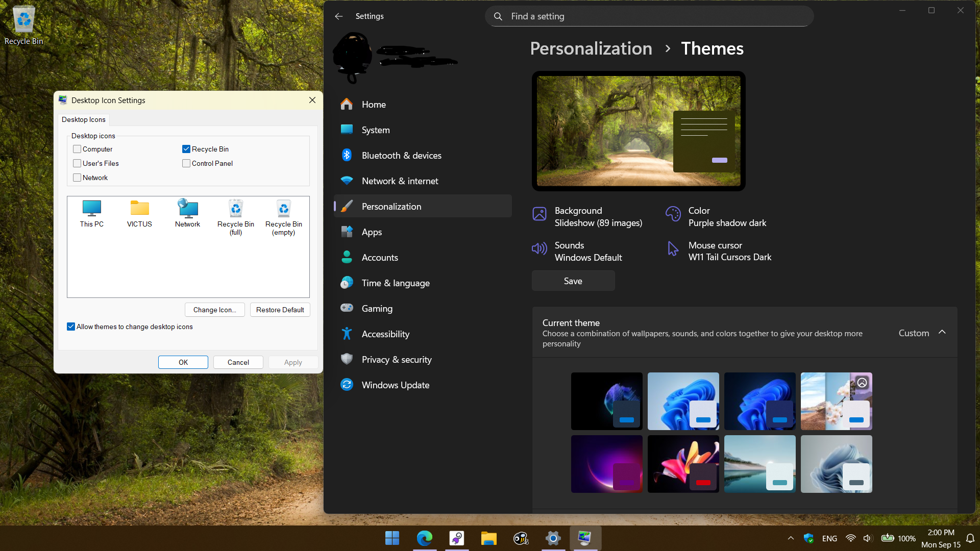Apply the colorful Captured Motion flower theme
This screenshot has height=551, width=980.
tap(683, 464)
